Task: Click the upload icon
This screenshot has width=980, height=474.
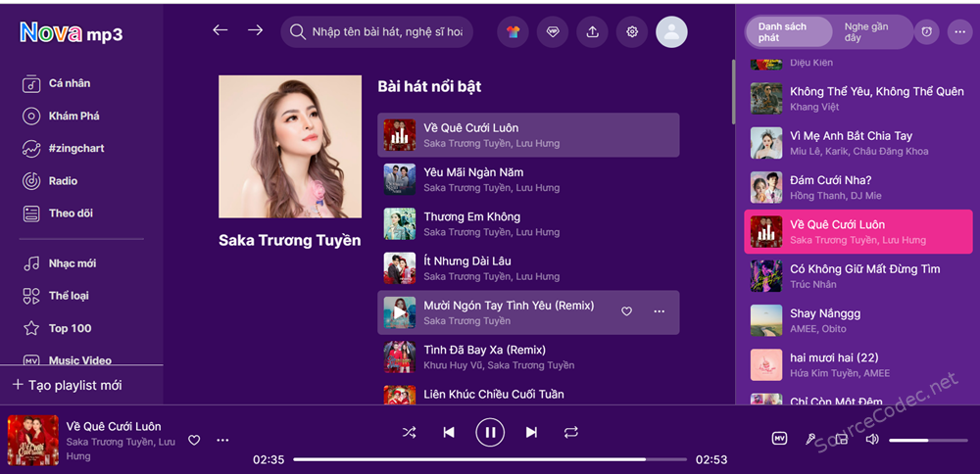Action: tap(593, 32)
